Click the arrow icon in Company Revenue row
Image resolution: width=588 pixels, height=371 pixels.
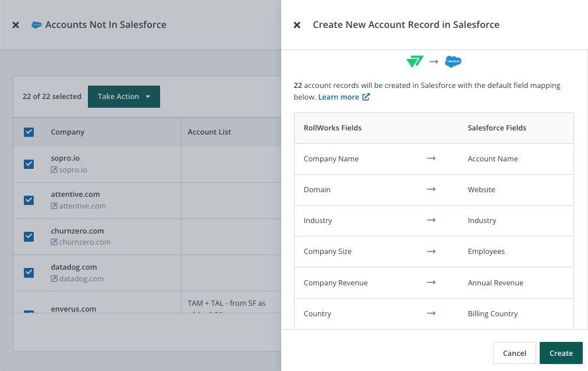pos(431,282)
